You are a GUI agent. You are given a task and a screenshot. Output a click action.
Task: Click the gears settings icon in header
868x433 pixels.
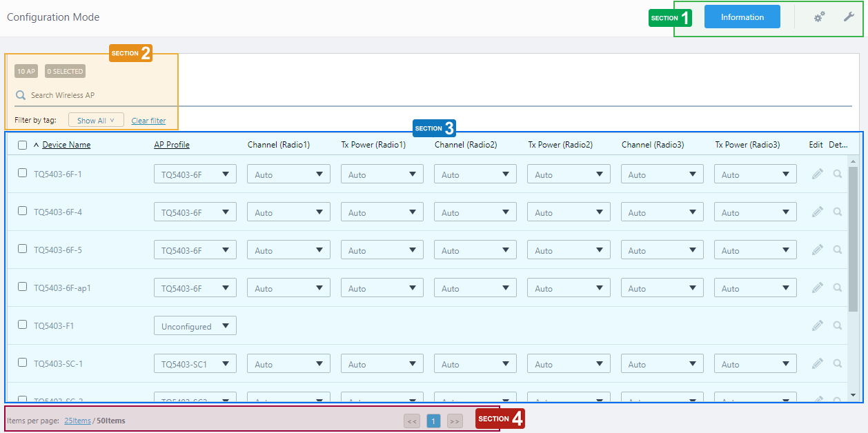coord(819,17)
